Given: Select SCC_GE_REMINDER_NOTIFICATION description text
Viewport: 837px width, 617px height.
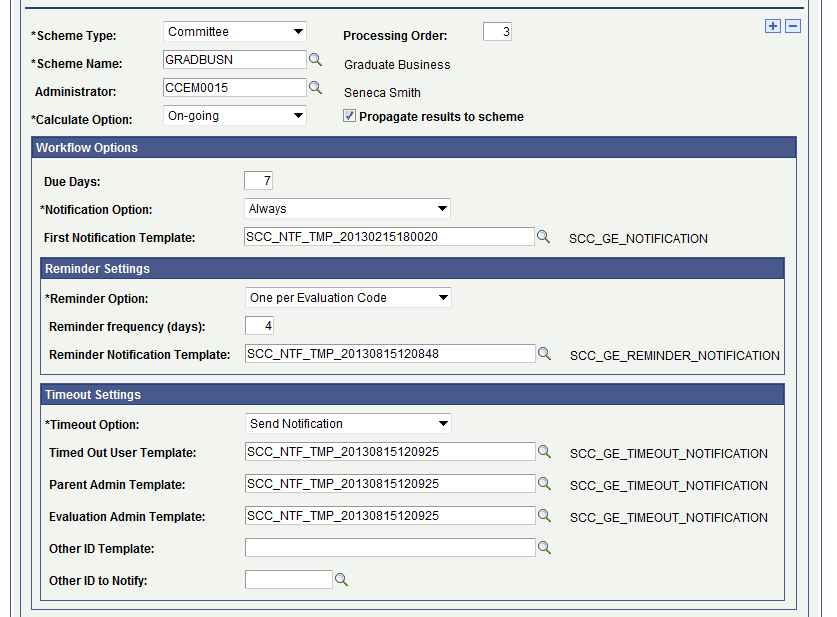Looking at the screenshot, I should point(675,355).
